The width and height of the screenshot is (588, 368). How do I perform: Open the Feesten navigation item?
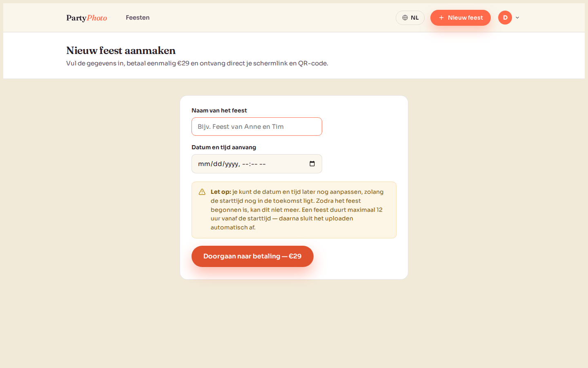pos(138,18)
